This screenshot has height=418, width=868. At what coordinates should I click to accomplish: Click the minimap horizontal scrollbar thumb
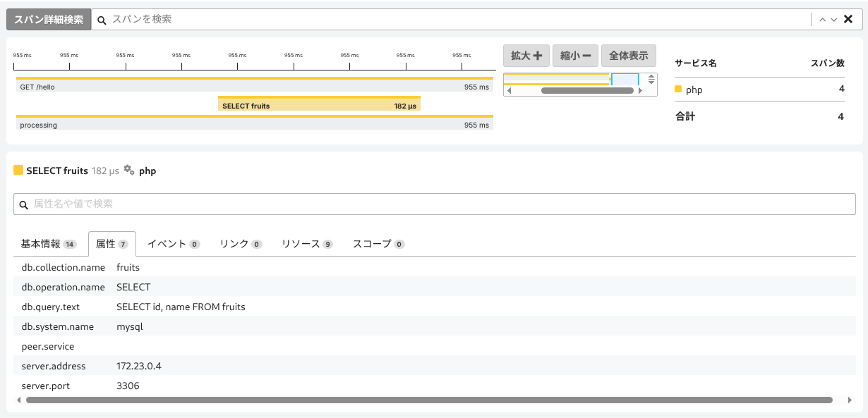pyautogui.click(x=587, y=91)
